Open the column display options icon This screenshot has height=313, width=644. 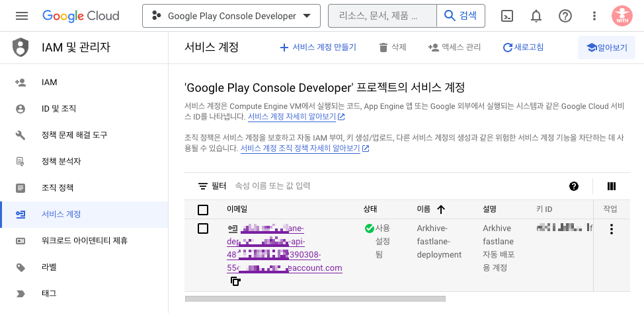(x=611, y=186)
